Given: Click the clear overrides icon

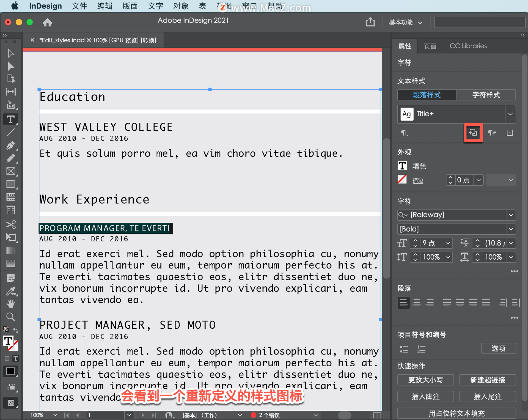Looking at the screenshot, I should (492, 133).
